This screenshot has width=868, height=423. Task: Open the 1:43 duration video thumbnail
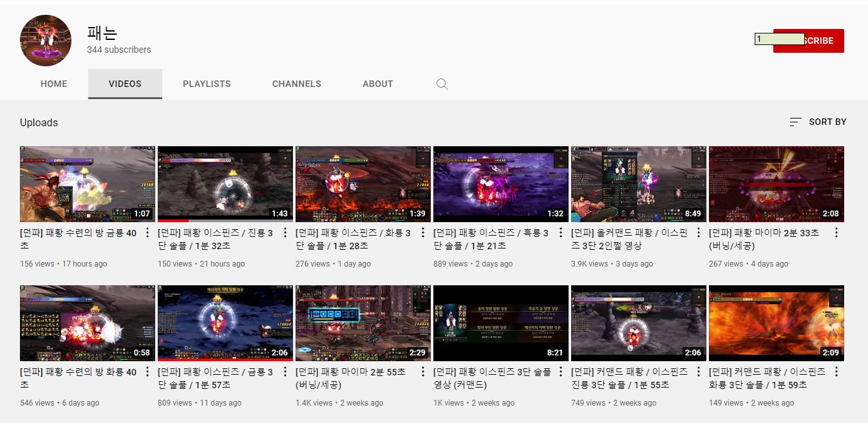point(225,184)
